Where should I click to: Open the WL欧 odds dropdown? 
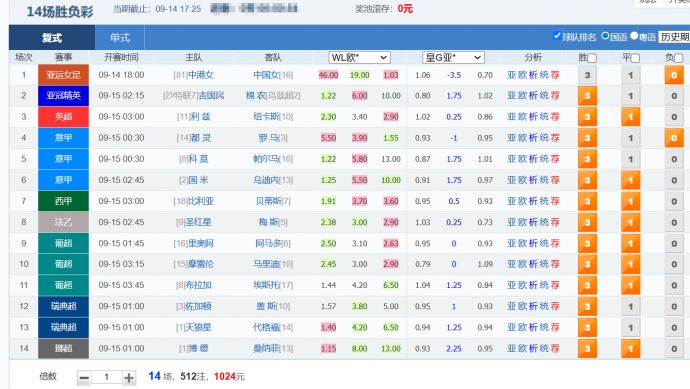[x=359, y=58]
